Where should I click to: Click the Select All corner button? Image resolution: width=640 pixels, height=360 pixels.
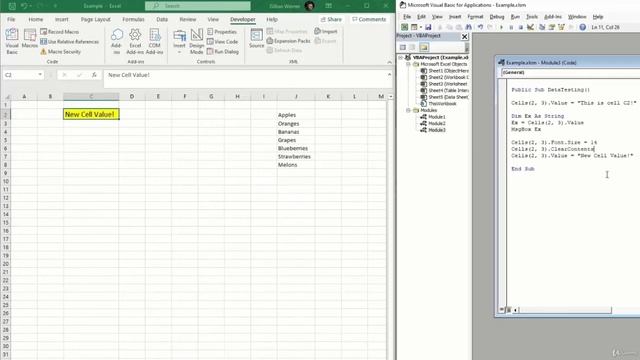point(7,97)
